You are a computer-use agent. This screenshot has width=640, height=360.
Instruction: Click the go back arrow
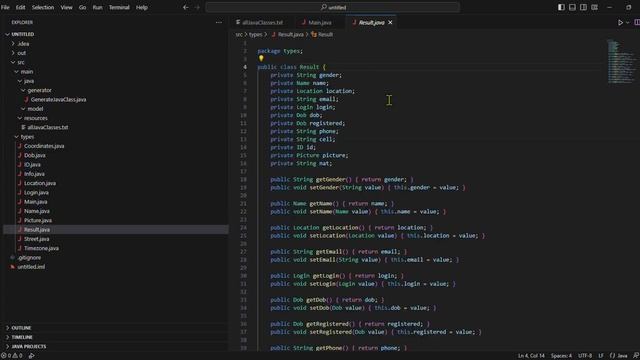[186, 7]
